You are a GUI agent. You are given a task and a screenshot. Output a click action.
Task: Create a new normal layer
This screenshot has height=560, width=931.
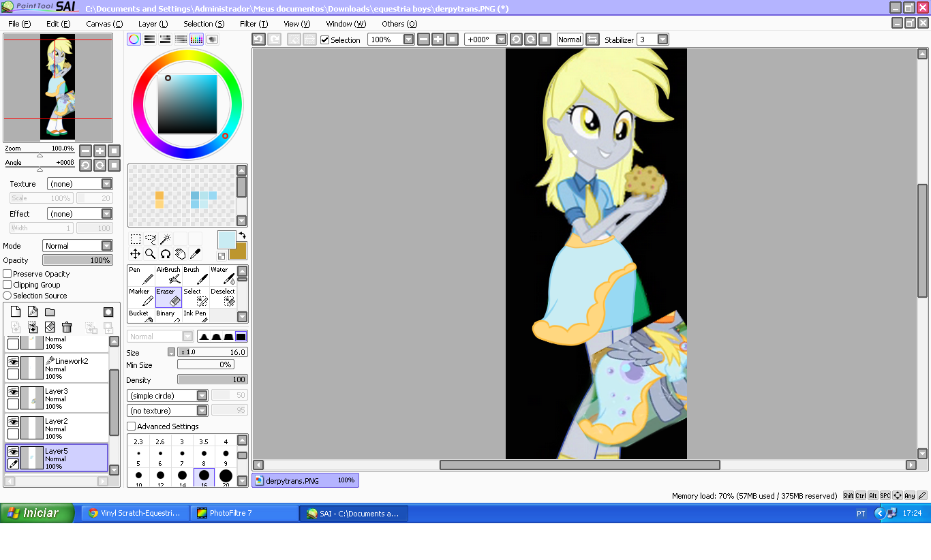(16, 312)
